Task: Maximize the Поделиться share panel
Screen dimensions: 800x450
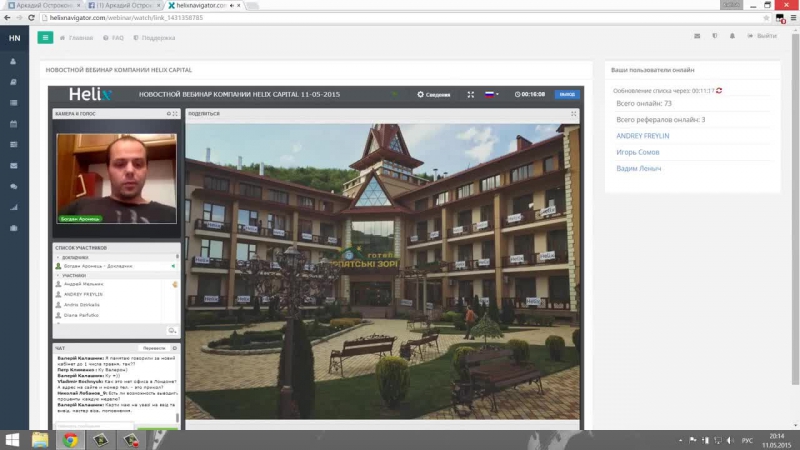Action: [x=573, y=114]
